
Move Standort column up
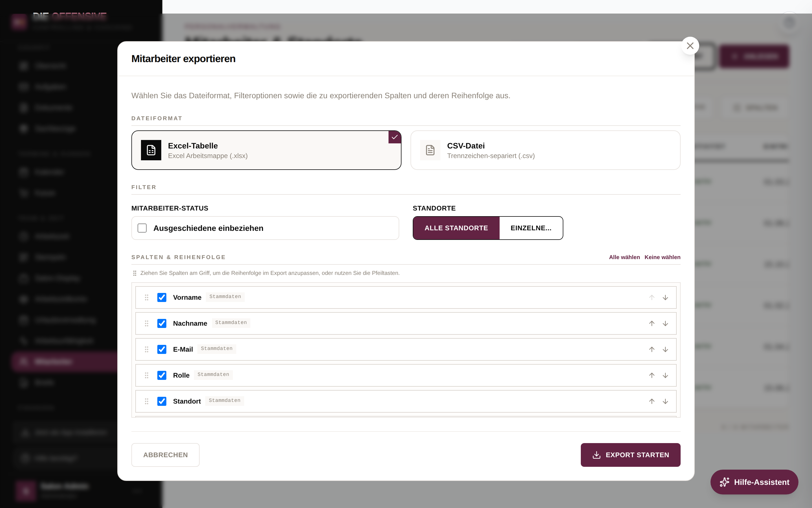pyautogui.click(x=652, y=401)
